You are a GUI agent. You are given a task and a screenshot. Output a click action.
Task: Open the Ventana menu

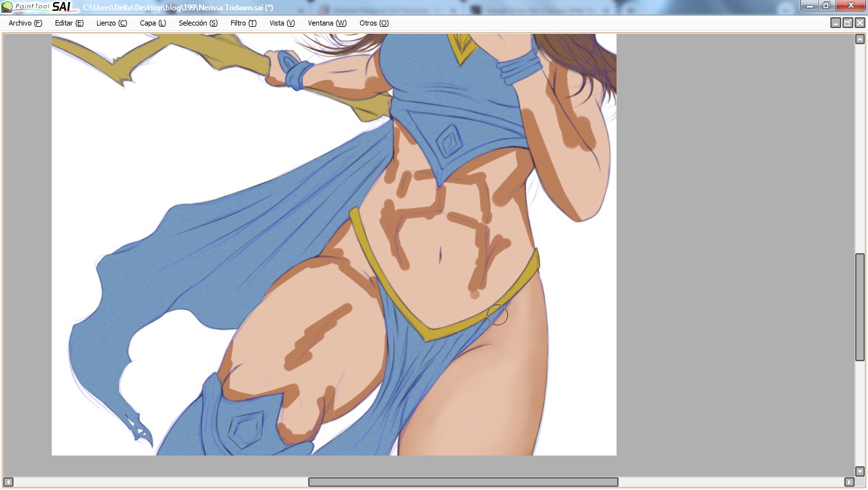[327, 23]
